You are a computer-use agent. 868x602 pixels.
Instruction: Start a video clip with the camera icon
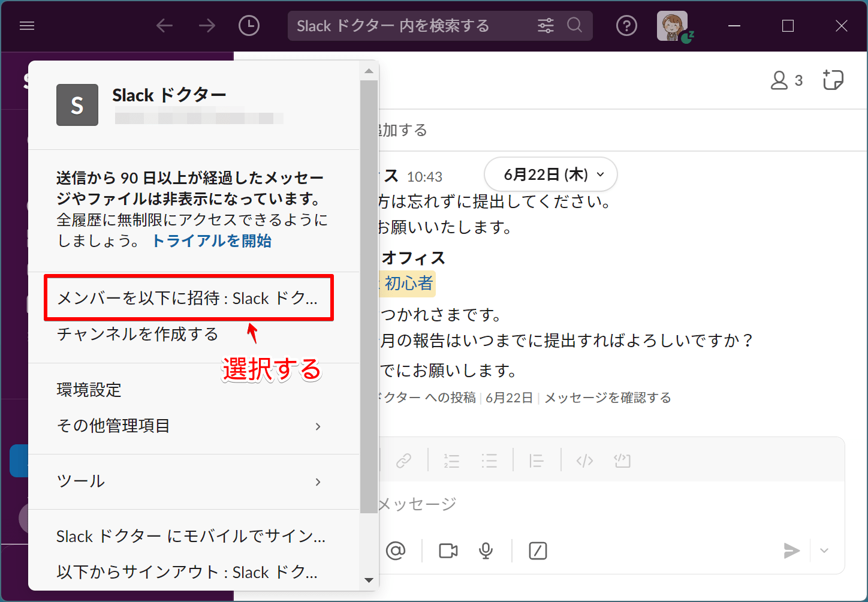[448, 550]
